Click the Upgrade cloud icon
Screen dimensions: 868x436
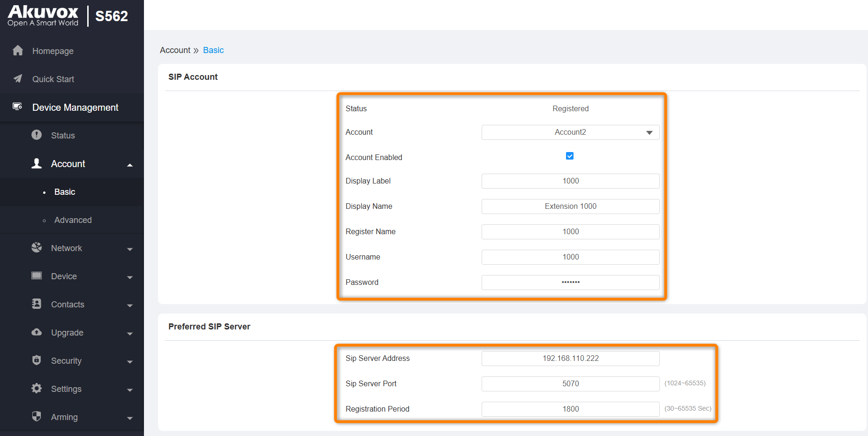(x=37, y=332)
